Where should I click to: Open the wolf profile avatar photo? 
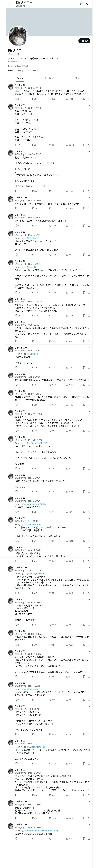tap(18, 36)
